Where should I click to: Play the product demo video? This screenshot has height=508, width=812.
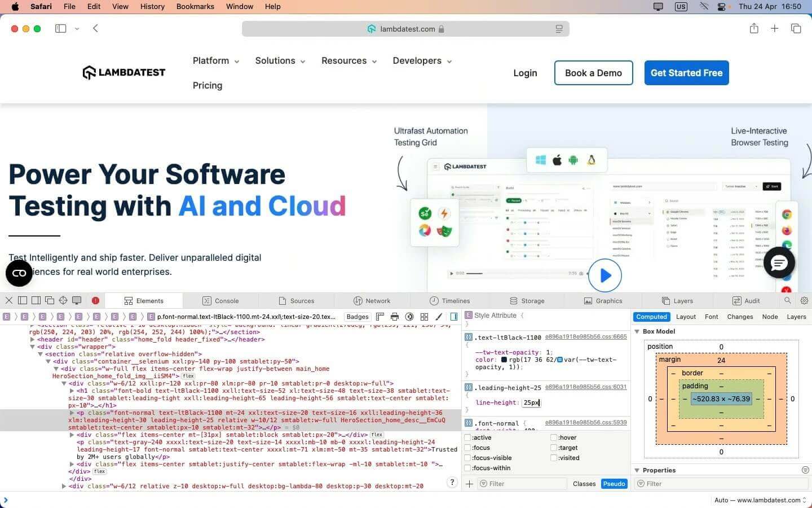click(605, 275)
